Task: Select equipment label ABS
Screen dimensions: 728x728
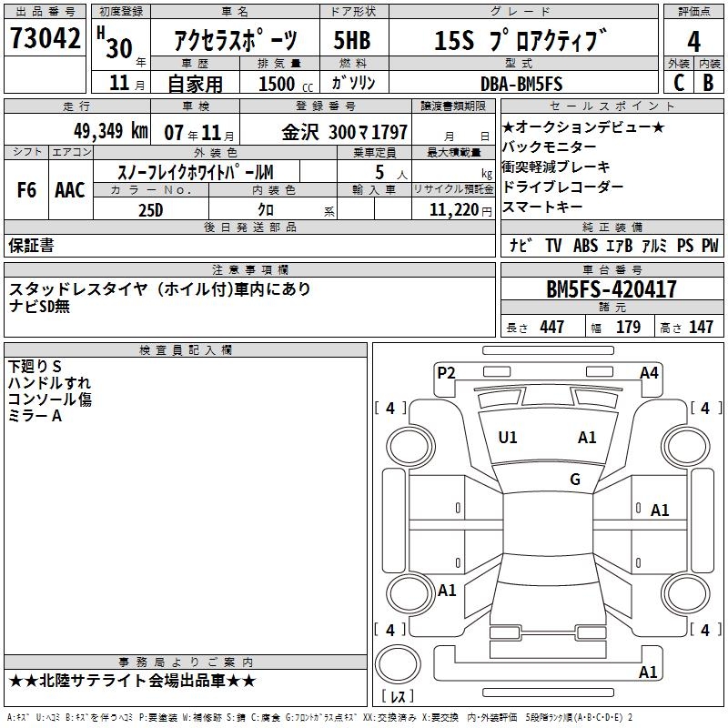Action: 585,245
